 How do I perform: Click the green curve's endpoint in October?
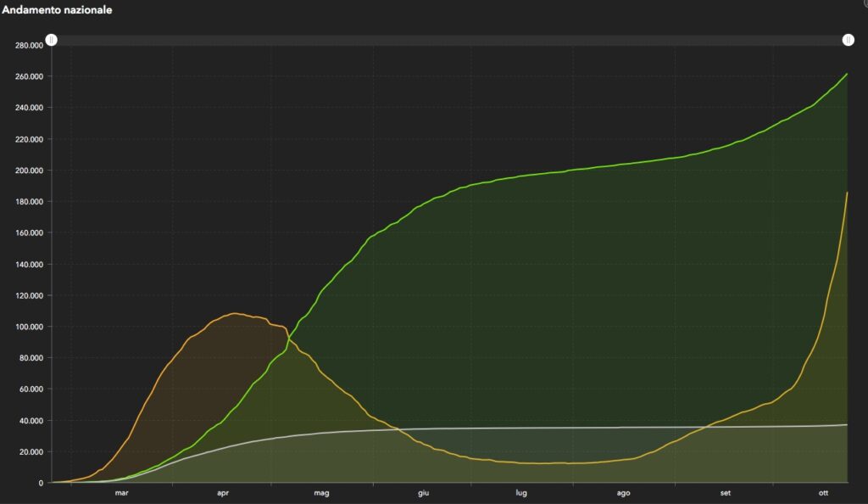click(847, 74)
